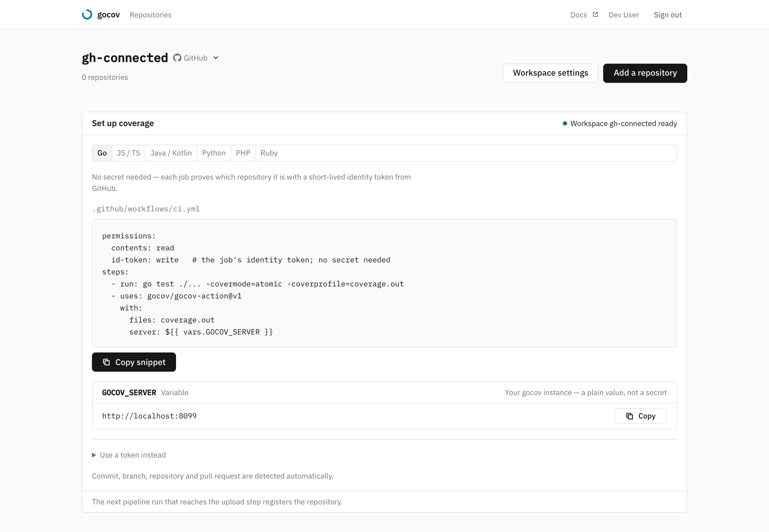Click the 'run: go test' code line
Image resolution: width=769 pixels, height=532 pixels.
[257, 284]
